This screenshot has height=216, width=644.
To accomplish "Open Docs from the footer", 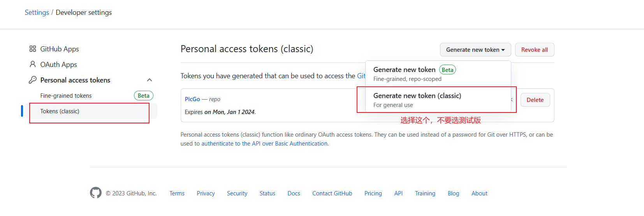I will 294,193.
